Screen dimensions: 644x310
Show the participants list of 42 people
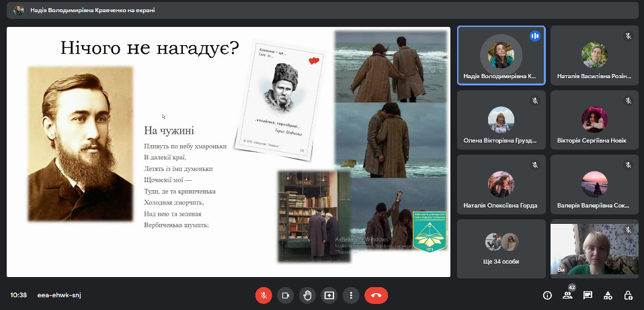pos(567,295)
